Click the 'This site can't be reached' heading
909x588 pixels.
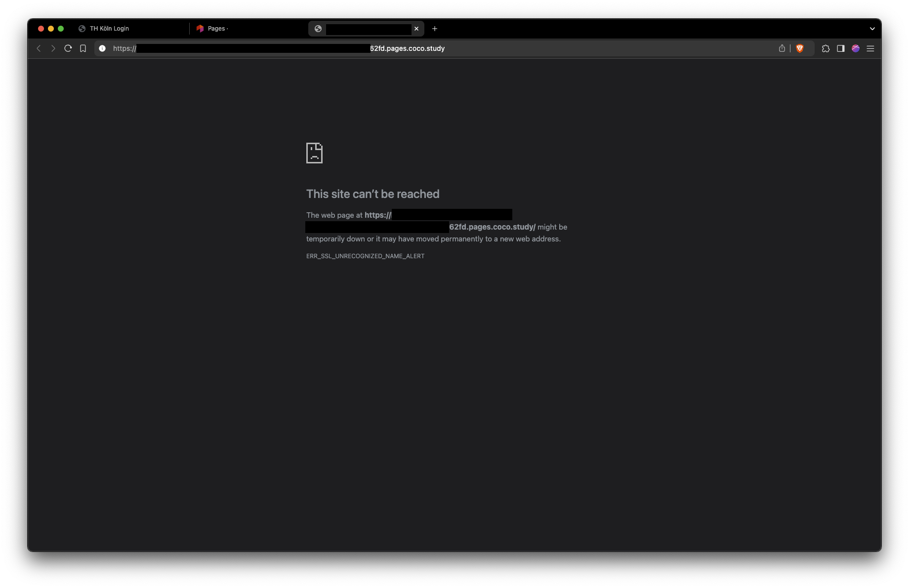click(372, 194)
